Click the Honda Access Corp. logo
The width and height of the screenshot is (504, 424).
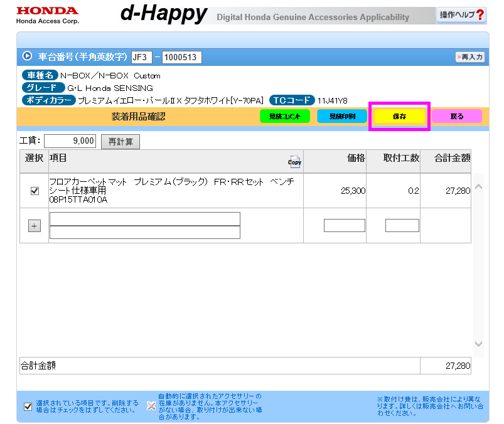tap(47, 15)
